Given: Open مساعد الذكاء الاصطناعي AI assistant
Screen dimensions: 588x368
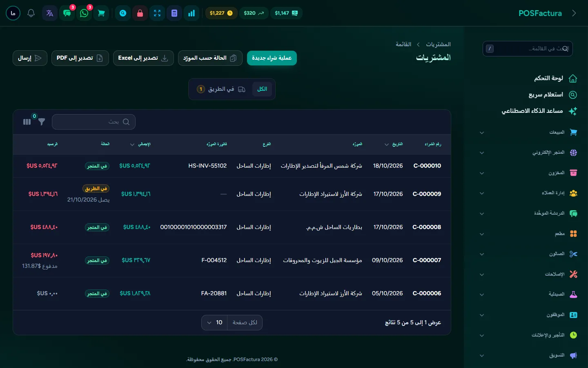Looking at the screenshot, I should point(539,111).
